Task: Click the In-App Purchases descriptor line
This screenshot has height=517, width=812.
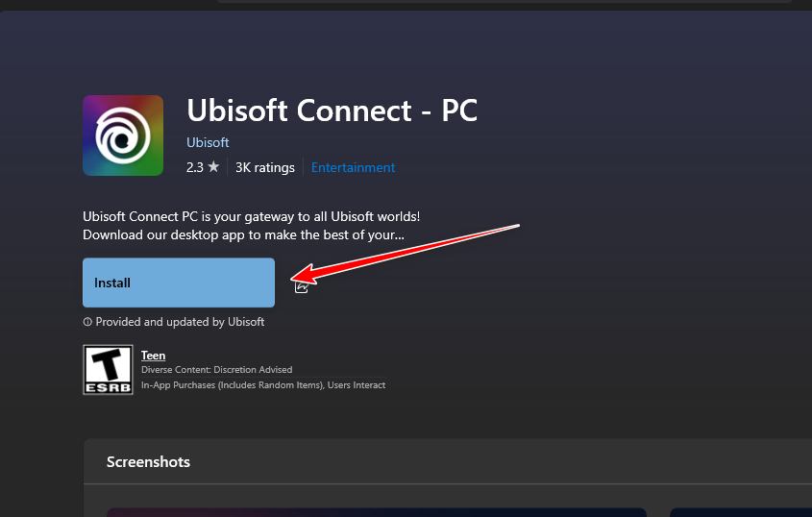Action: (x=262, y=385)
